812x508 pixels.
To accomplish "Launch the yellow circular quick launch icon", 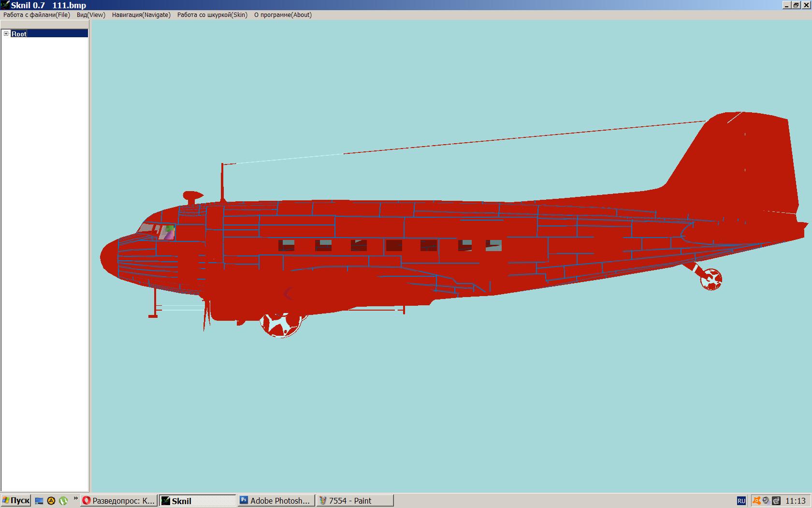I will point(51,501).
